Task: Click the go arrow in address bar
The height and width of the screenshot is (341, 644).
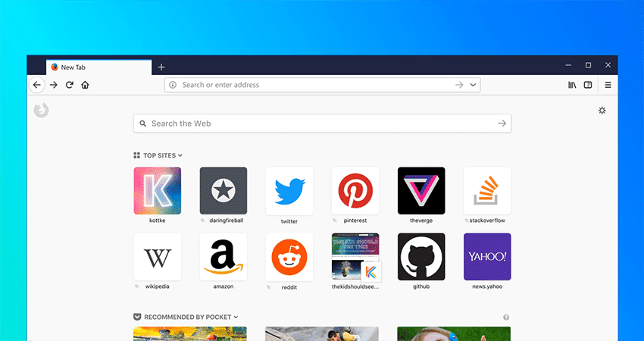Action: pyautogui.click(x=459, y=85)
